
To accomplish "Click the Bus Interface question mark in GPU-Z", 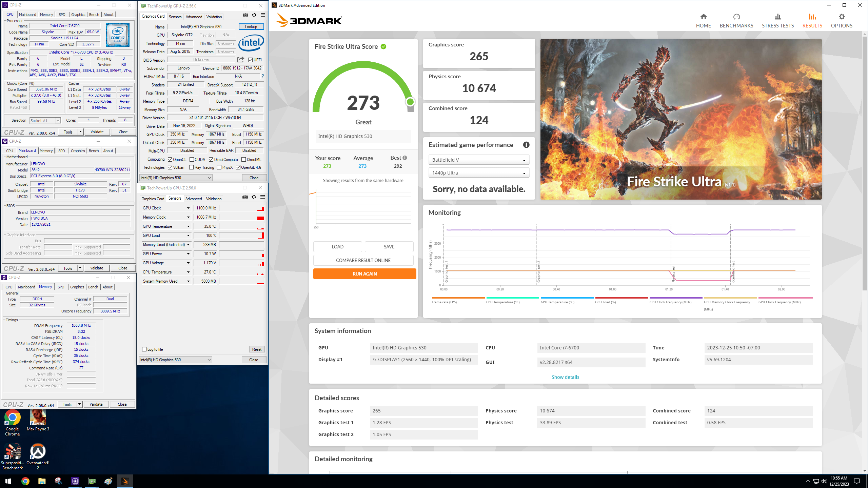I will [x=263, y=77].
